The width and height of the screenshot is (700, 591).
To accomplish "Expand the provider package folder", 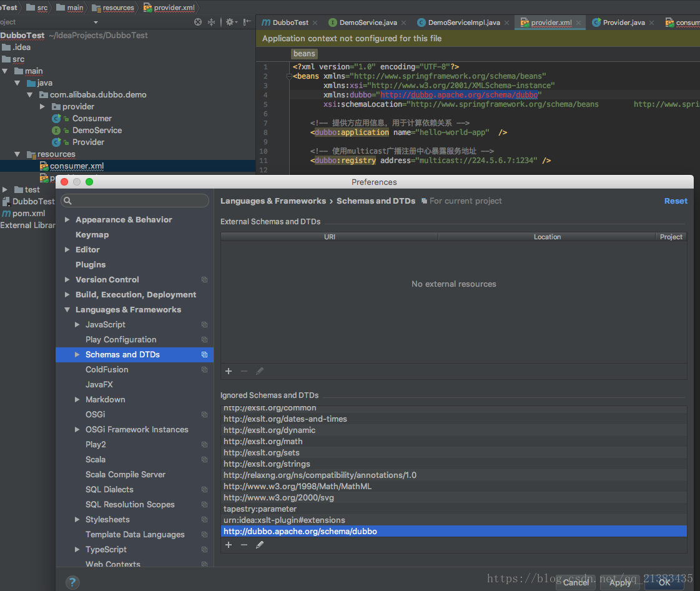I will click(42, 107).
